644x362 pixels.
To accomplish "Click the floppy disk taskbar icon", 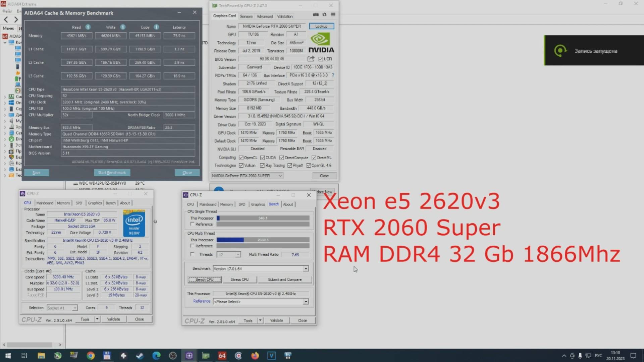I will 107,356.
